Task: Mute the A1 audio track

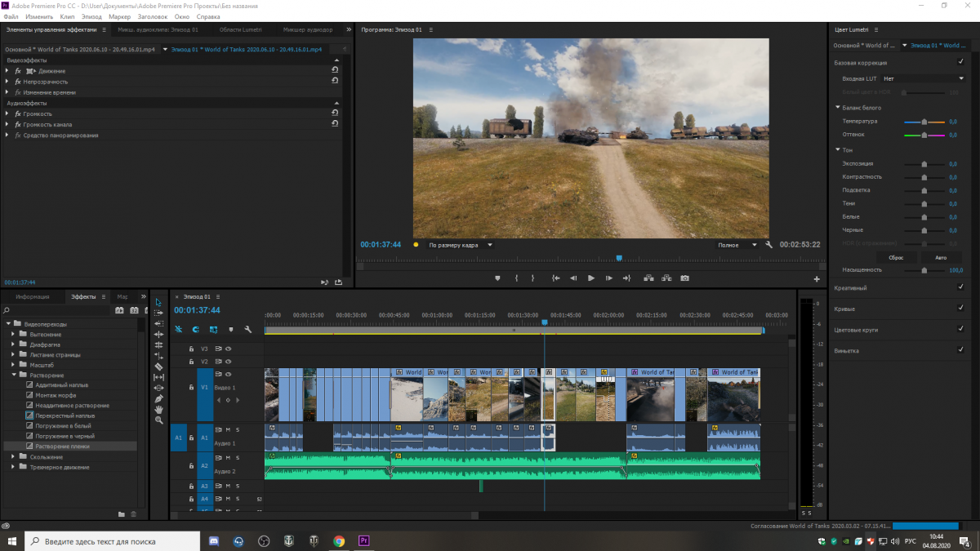Action: (228, 429)
